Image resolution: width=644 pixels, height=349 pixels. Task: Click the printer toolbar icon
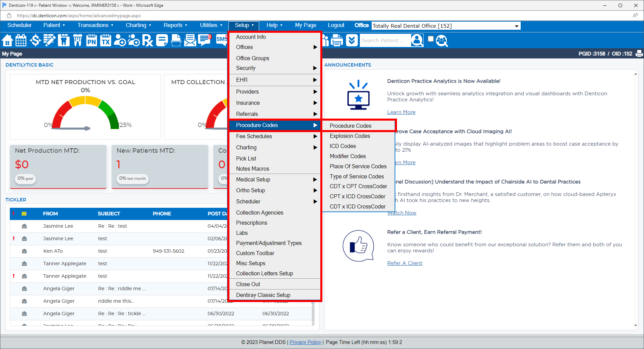[337, 40]
